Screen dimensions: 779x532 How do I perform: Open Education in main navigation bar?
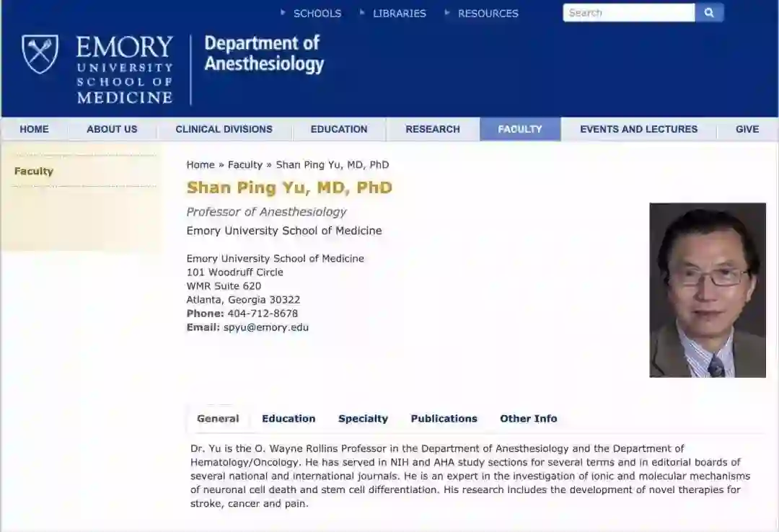click(339, 129)
